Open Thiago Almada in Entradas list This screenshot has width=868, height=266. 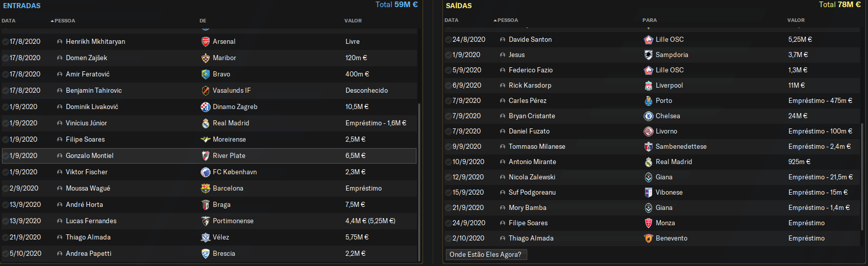pos(88,237)
